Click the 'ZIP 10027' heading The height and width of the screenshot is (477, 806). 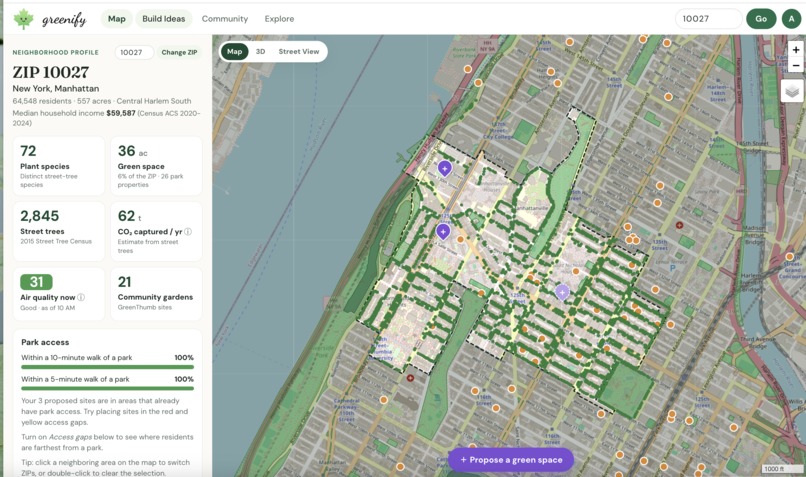point(51,72)
